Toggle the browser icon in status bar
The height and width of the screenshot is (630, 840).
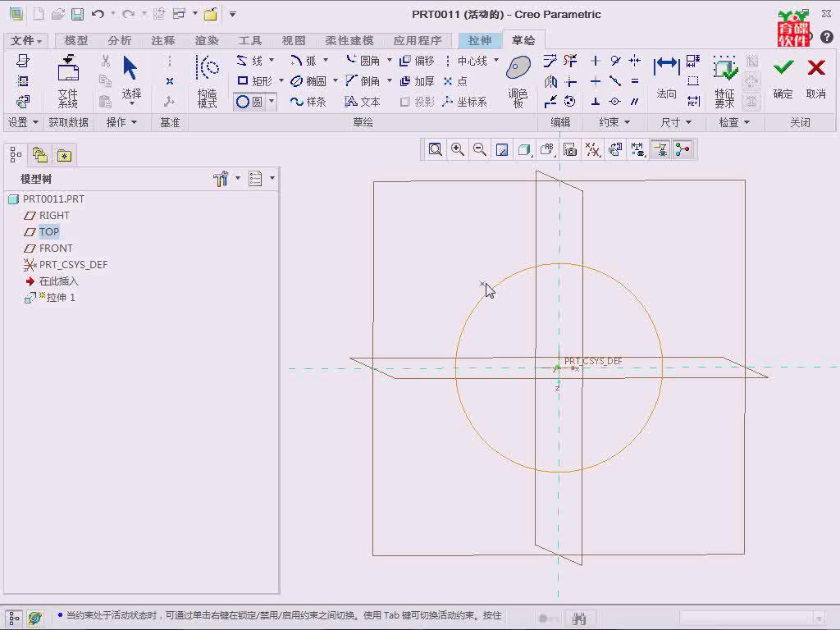[35, 618]
